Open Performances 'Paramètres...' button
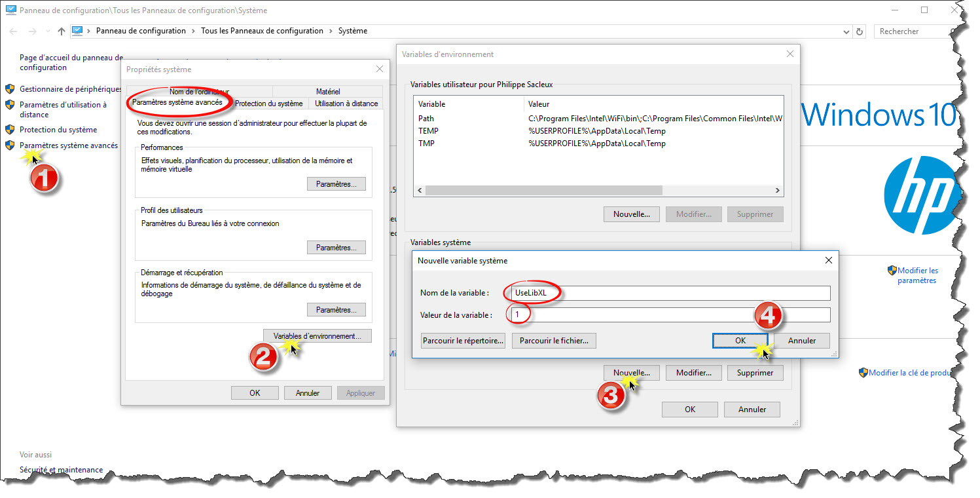The height and width of the screenshot is (498, 980). point(336,184)
